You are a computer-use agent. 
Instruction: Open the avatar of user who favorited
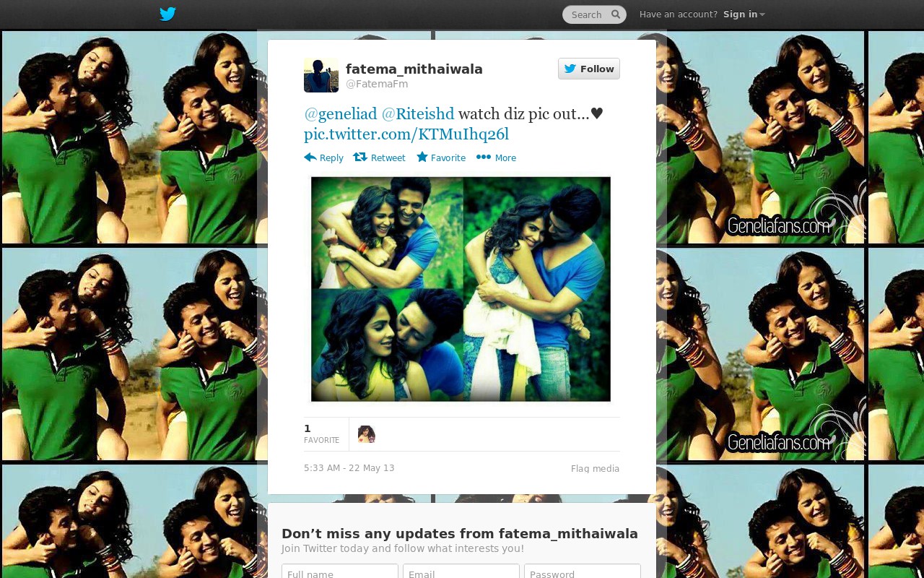point(367,434)
